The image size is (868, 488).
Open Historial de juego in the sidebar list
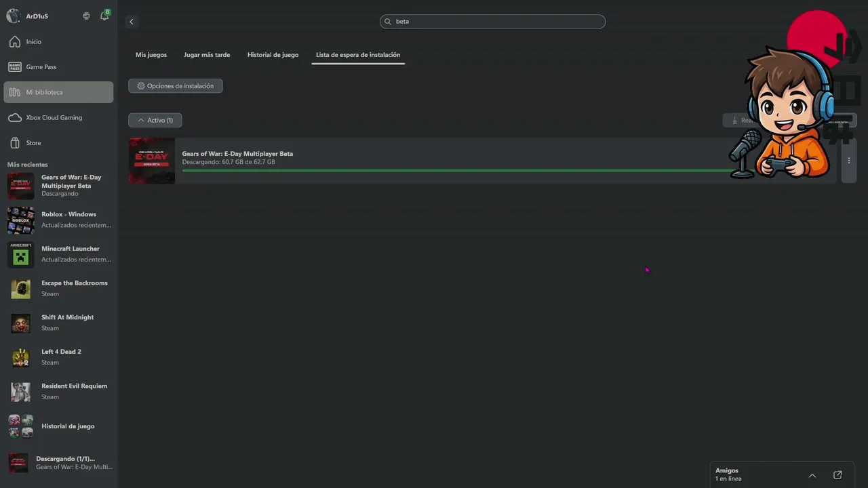[58, 427]
